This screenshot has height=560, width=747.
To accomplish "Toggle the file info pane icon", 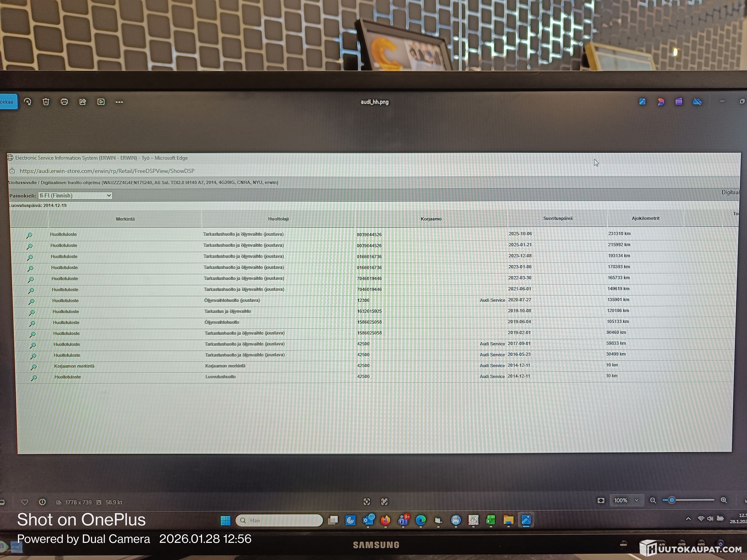I will tap(42, 502).
